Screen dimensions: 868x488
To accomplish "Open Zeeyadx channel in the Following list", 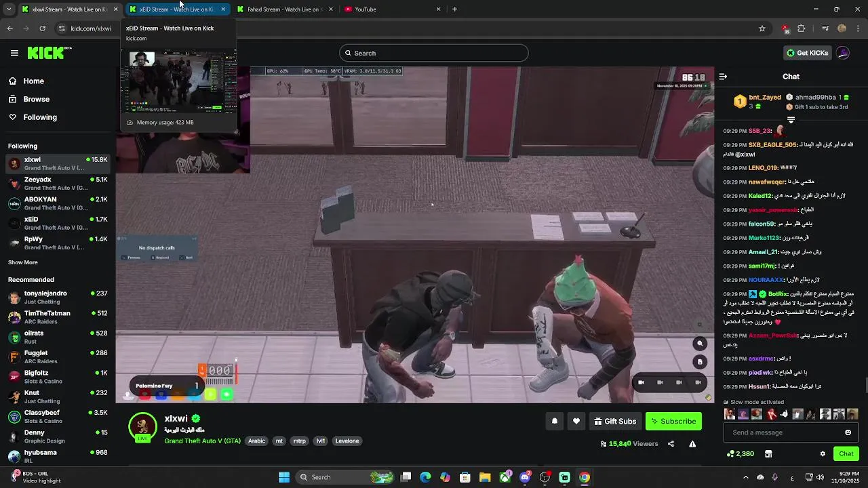I will pos(58,184).
